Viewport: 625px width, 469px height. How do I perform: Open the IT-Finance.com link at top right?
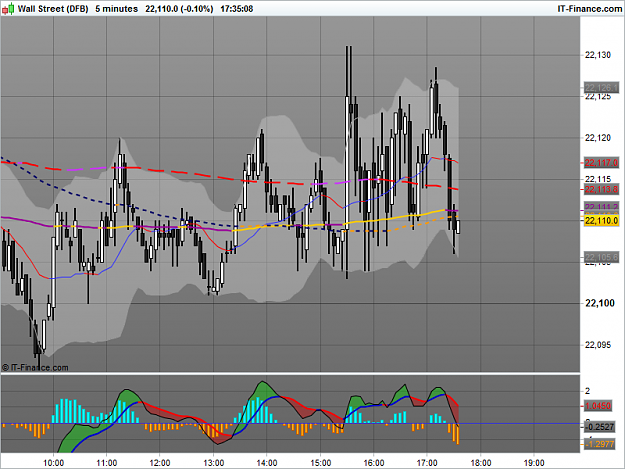pos(590,9)
